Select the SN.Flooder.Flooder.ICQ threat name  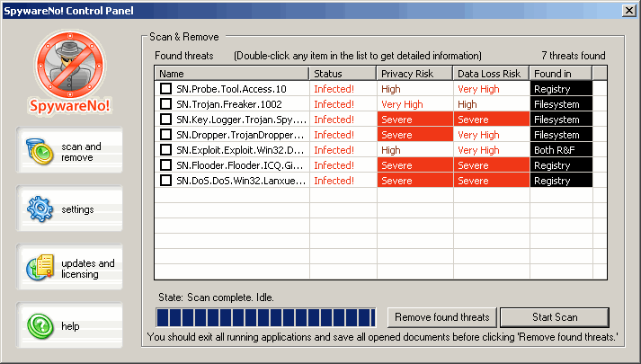240,165
